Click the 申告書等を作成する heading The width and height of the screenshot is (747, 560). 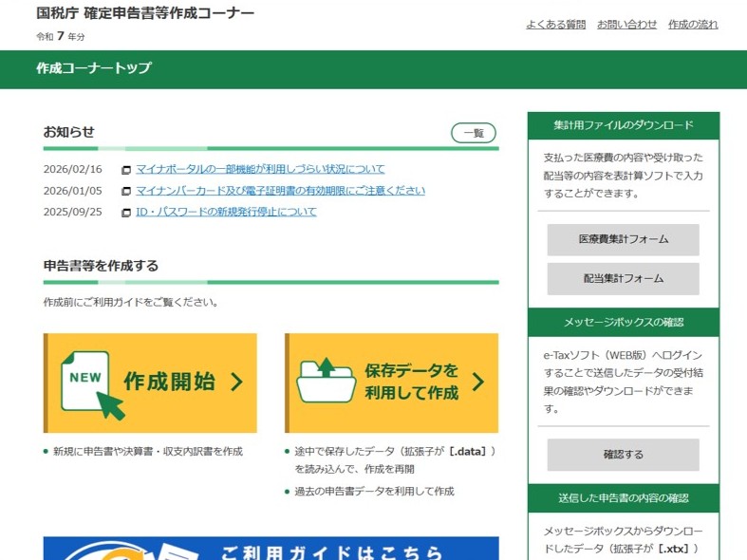101,266
